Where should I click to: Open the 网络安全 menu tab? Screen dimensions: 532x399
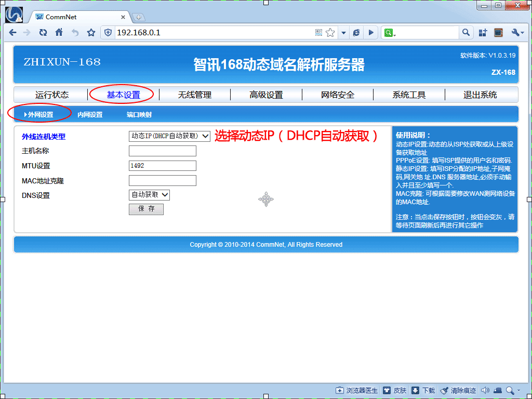coord(338,95)
